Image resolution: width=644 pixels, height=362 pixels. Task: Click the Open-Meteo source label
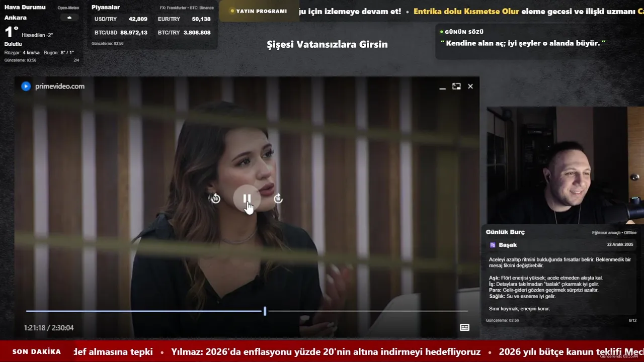pyautogui.click(x=68, y=8)
